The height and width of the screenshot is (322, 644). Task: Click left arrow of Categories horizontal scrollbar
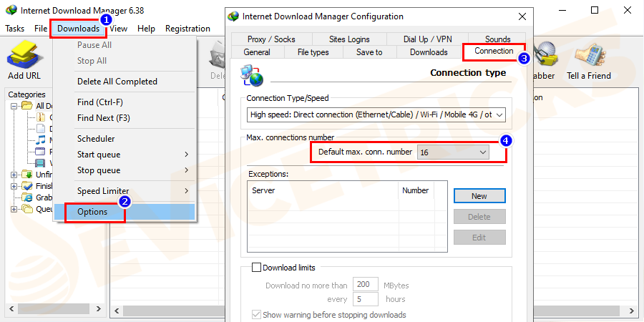pyautogui.click(x=11, y=308)
